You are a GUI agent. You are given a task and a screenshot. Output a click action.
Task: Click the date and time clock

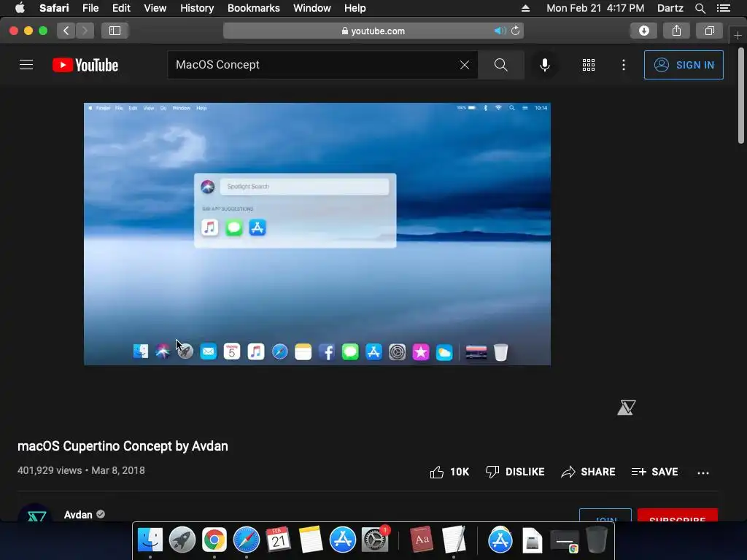[x=595, y=8]
